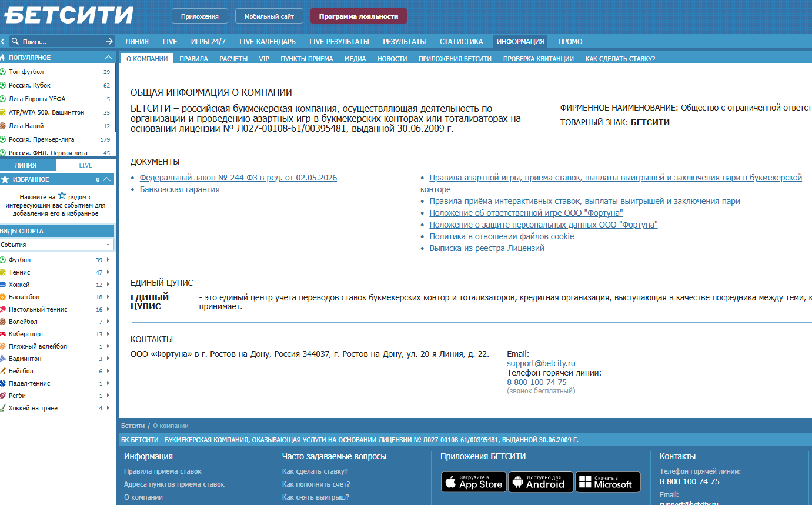Click the Регби ball icon

point(3,396)
